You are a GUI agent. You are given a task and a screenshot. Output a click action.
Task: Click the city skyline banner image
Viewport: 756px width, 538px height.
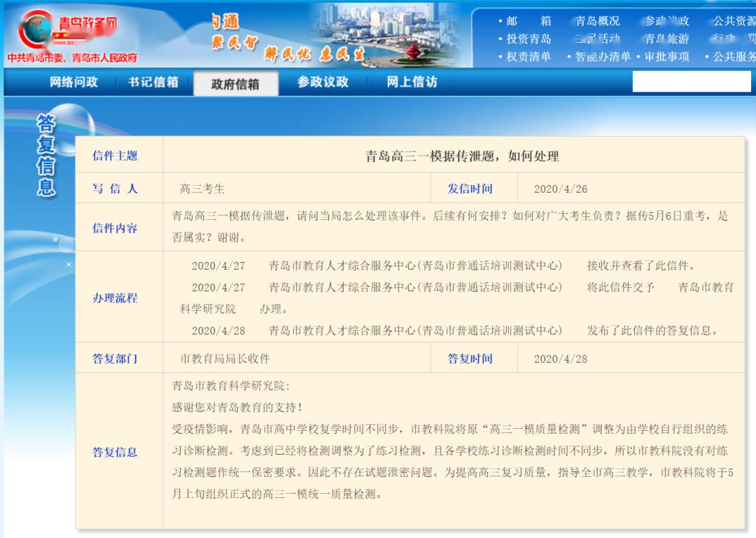(x=386, y=34)
